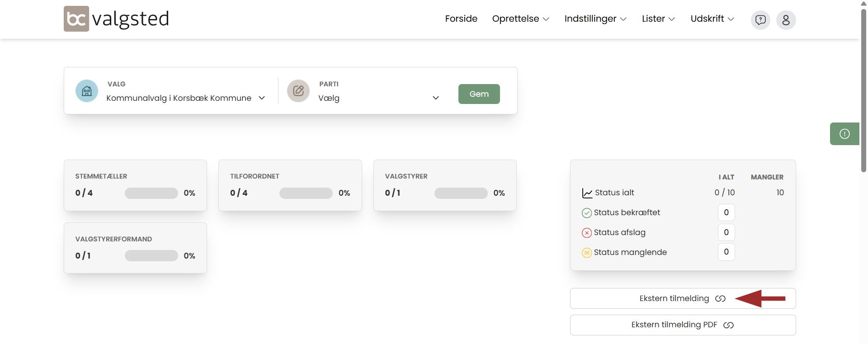This screenshot has height=344, width=868.
Task: Click the Valg building icon
Action: [x=87, y=91]
